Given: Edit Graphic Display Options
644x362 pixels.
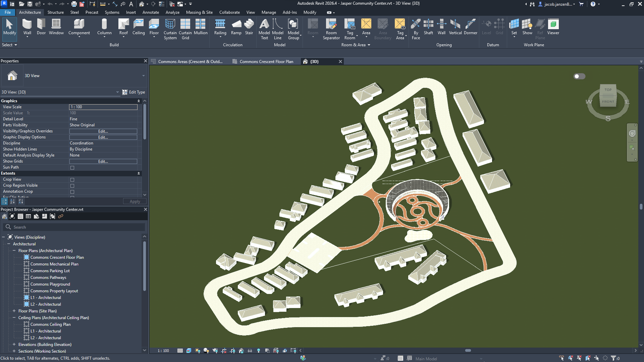Looking at the screenshot, I should (x=103, y=137).
